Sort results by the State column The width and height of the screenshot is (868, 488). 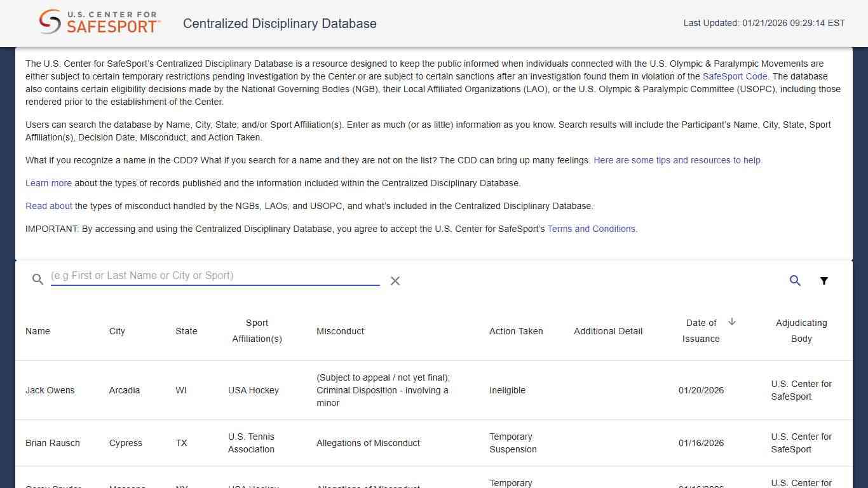coord(186,331)
